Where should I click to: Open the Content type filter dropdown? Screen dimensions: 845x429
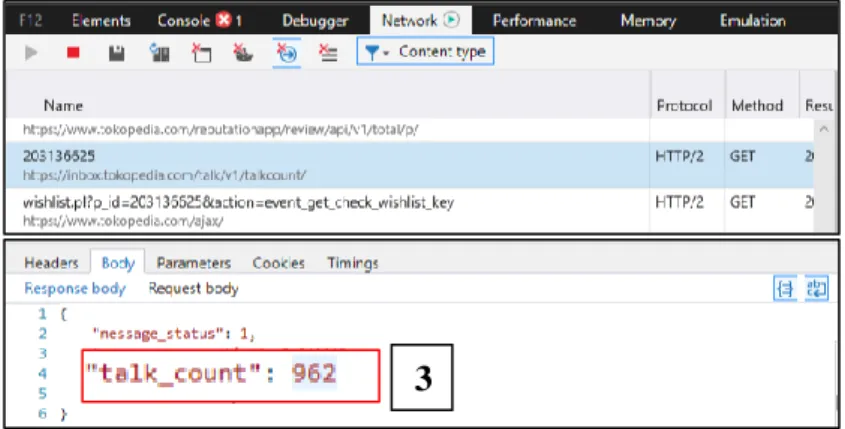tap(425, 52)
